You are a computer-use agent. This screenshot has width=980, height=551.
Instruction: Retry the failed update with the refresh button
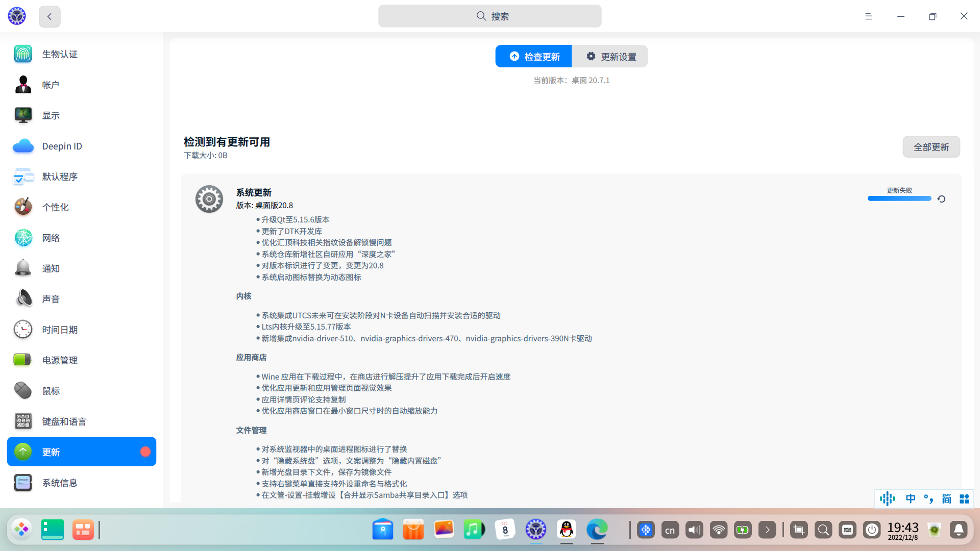pyautogui.click(x=941, y=199)
